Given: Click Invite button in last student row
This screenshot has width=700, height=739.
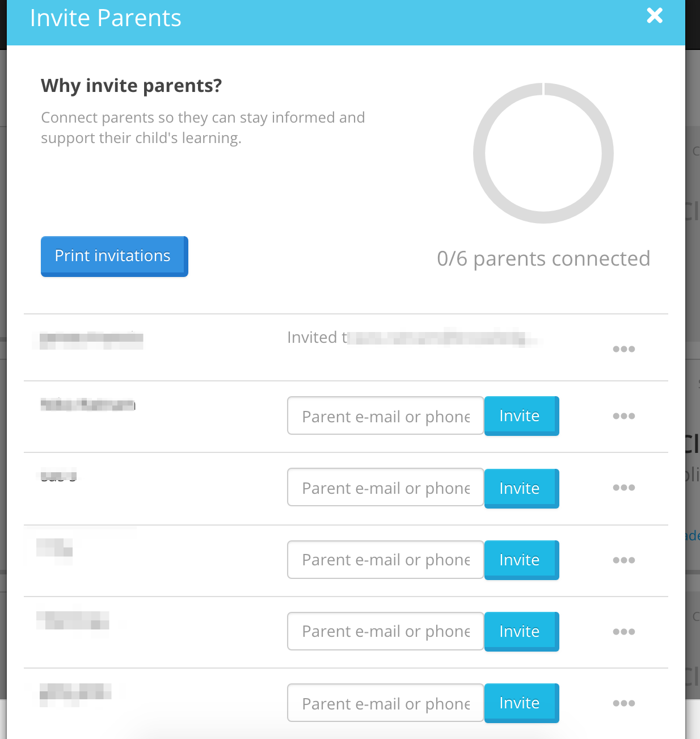Looking at the screenshot, I should click(522, 703).
